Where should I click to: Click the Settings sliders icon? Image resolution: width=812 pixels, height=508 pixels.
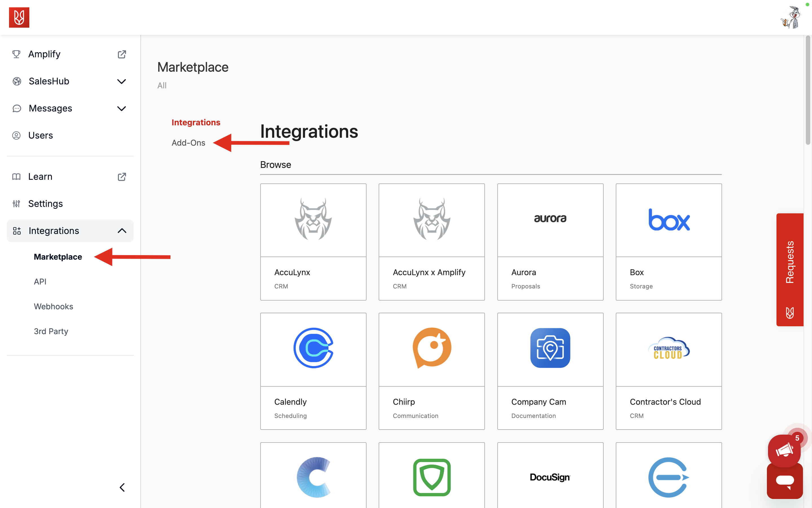point(16,203)
